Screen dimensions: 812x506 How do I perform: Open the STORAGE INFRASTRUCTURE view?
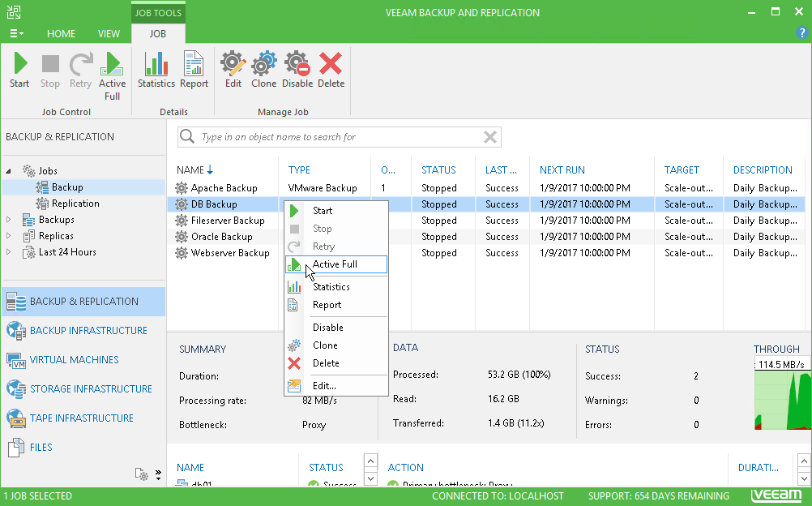[83, 389]
